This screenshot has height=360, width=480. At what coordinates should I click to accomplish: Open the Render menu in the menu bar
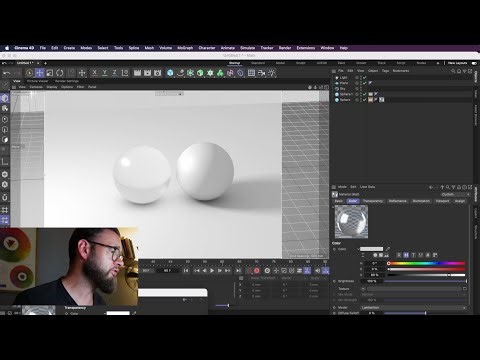click(x=285, y=48)
